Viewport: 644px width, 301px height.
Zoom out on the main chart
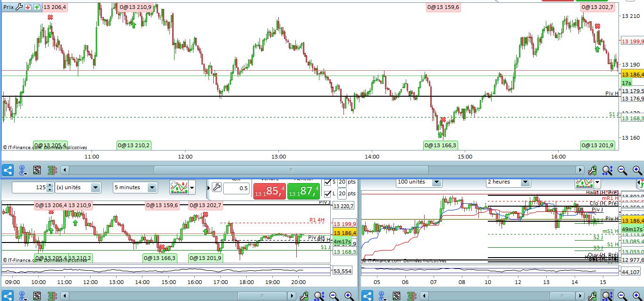(622, 170)
